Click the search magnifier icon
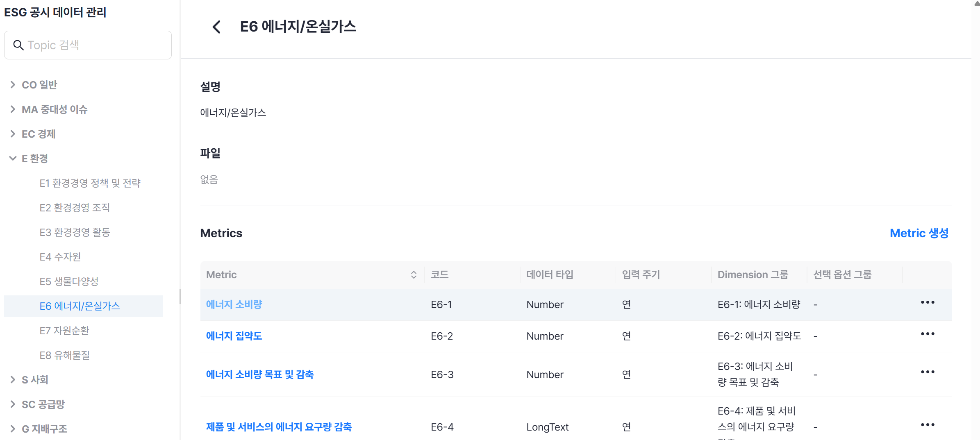Viewport: 980px width, 440px height. pos(18,45)
